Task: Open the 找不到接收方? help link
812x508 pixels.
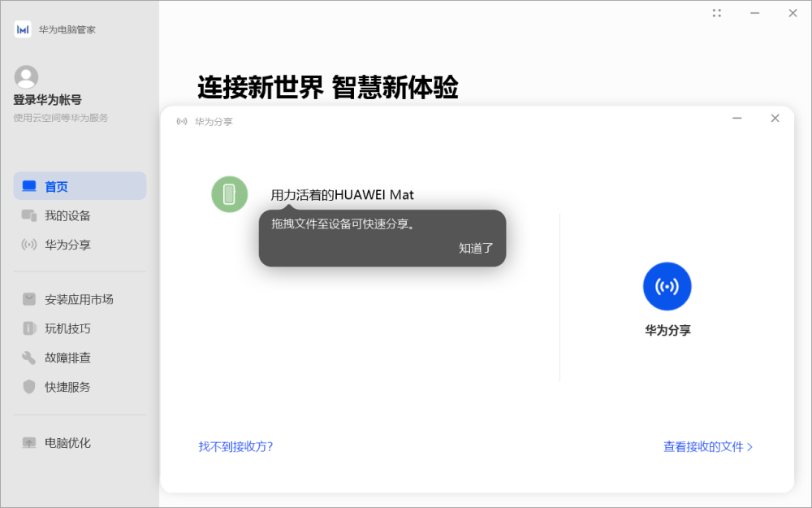Action: (235, 447)
